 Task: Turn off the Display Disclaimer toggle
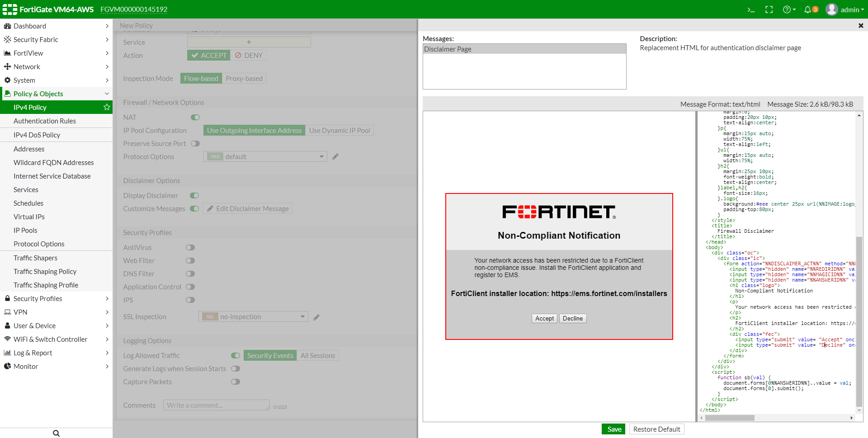(194, 195)
